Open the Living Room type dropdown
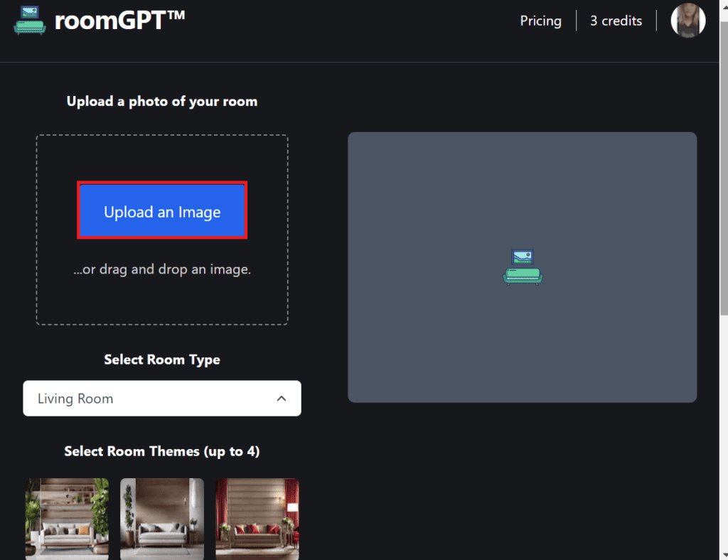Image resolution: width=728 pixels, height=560 pixels. [149, 399]
